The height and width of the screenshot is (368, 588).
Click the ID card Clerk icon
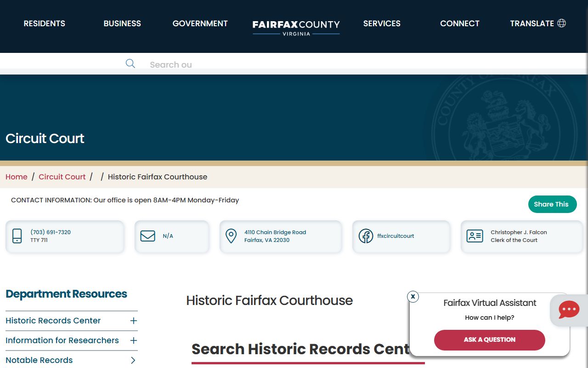click(x=475, y=236)
